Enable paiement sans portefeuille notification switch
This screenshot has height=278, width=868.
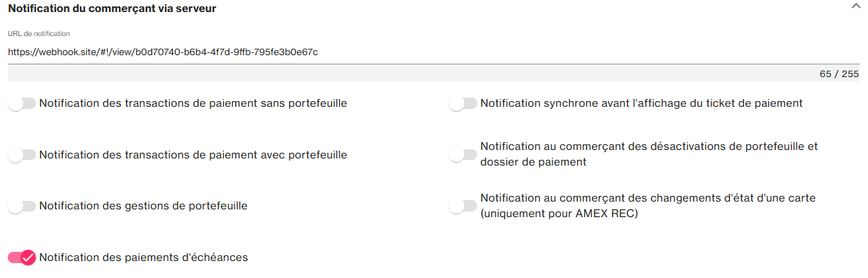[22, 104]
